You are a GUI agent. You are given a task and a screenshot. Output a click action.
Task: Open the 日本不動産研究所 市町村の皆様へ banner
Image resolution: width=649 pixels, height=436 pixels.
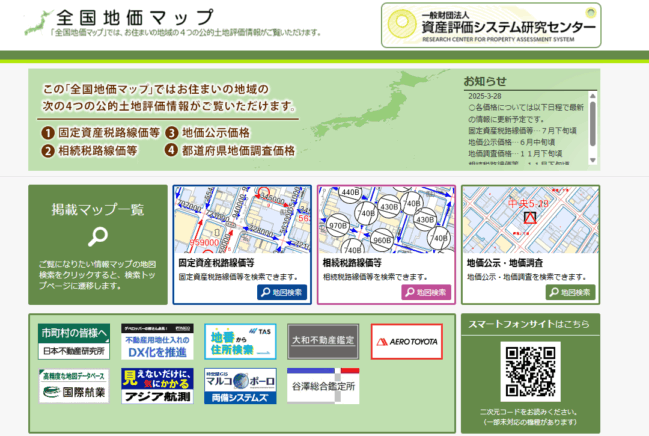click(x=74, y=342)
